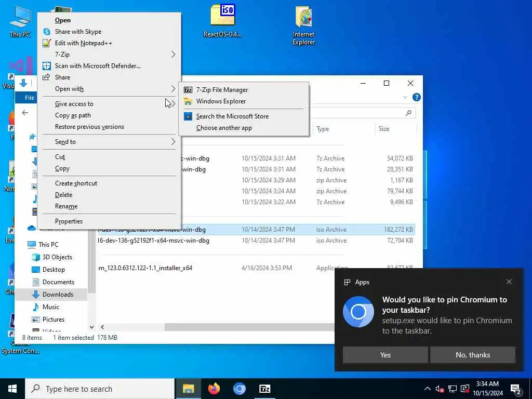Open 7-Zip from the taskbar
The image size is (532, 399).
[264, 389]
